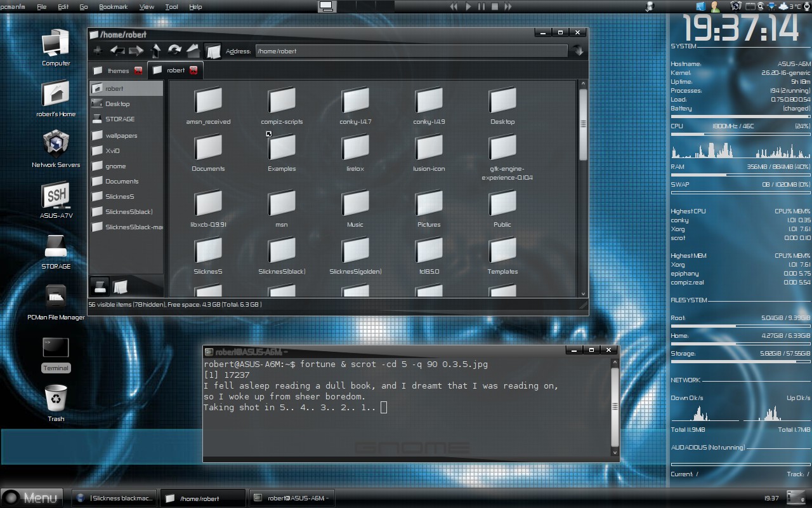Open the File menu

click(x=42, y=6)
